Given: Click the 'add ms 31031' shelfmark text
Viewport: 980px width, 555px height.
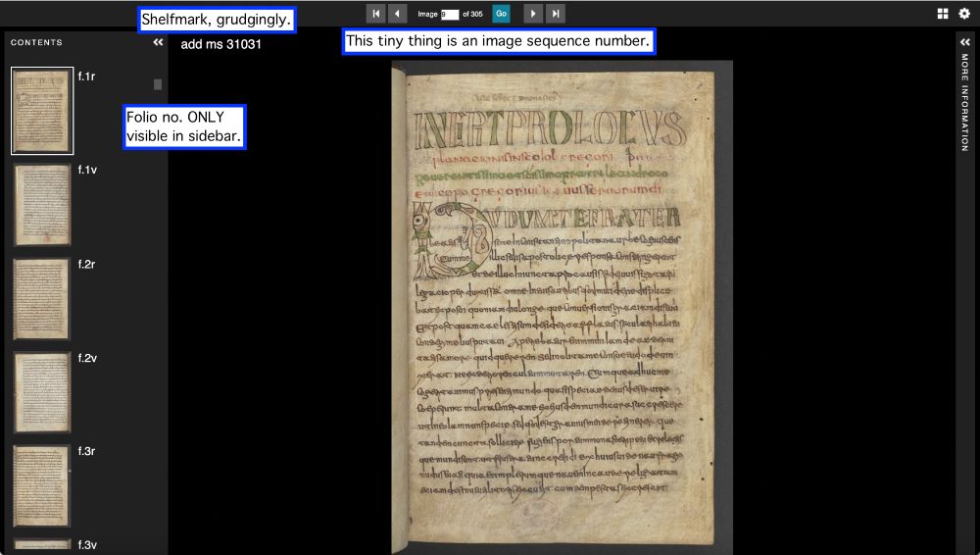Looking at the screenshot, I should pyautogui.click(x=220, y=44).
